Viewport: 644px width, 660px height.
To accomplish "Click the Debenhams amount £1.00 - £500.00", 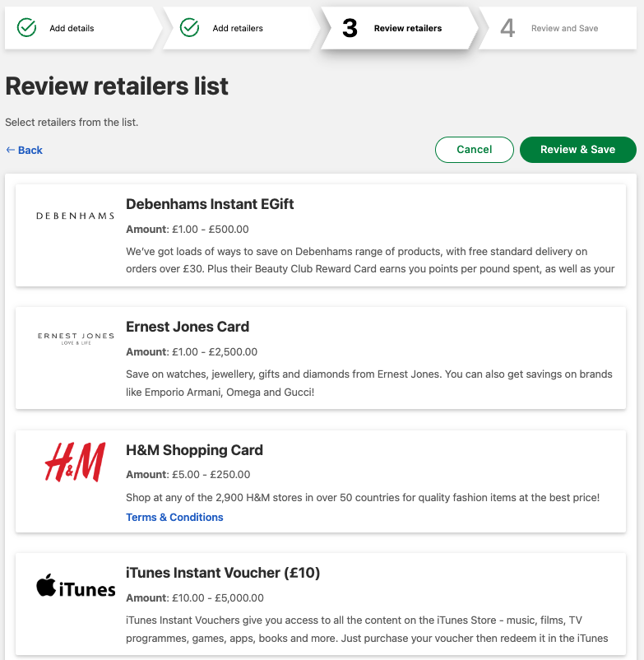I will [x=188, y=230].
